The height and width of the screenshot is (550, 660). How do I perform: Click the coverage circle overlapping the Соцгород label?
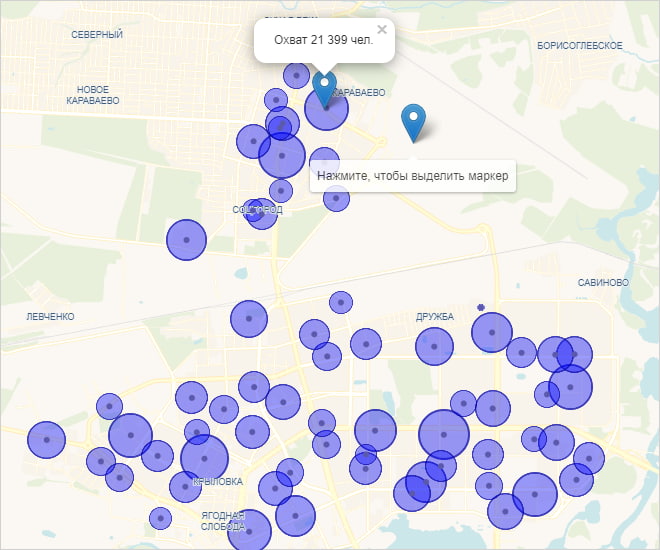(x=261, y=212)
